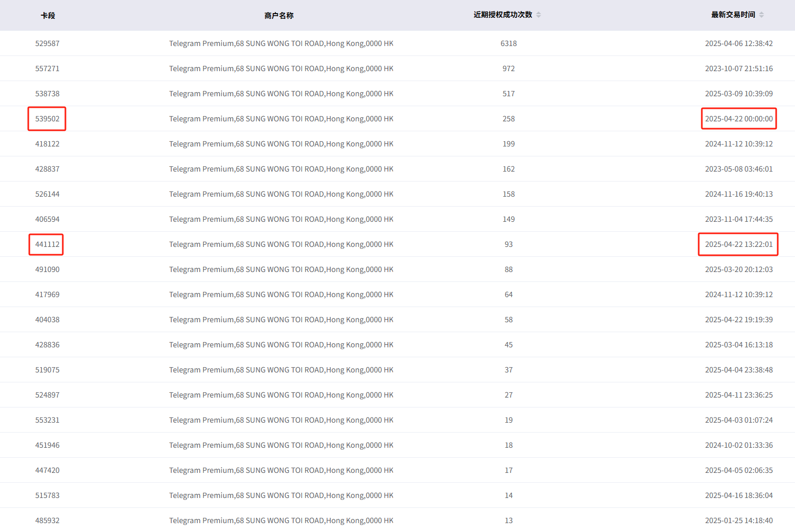This screenshot has width=795, height=532.
Task: Select card segment 417969
Action: pos(47,295)
